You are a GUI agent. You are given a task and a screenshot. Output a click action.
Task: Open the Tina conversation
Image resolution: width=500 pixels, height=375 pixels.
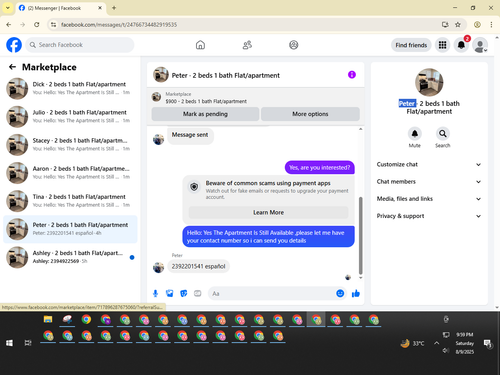pos(70,201)
